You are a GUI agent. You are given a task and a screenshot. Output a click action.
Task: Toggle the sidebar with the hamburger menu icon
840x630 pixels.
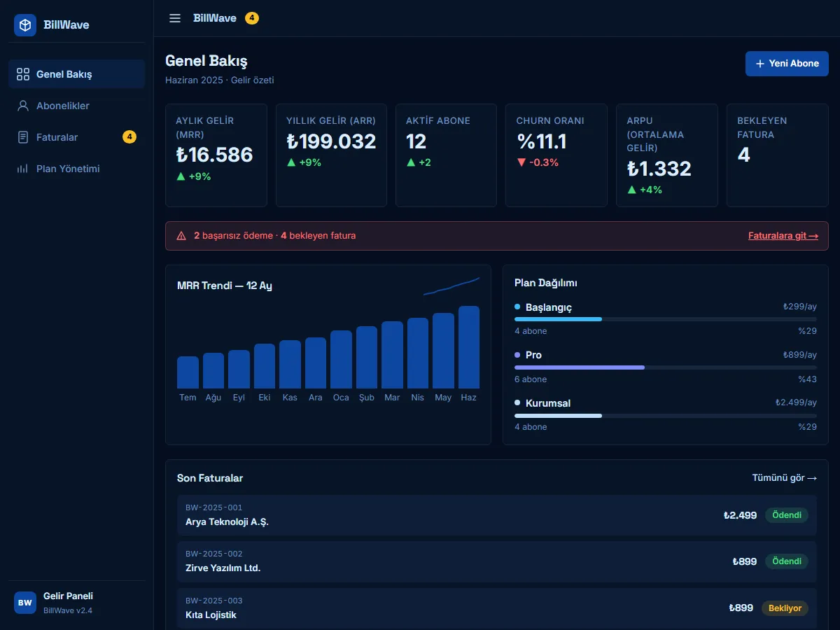coord(175,18)
